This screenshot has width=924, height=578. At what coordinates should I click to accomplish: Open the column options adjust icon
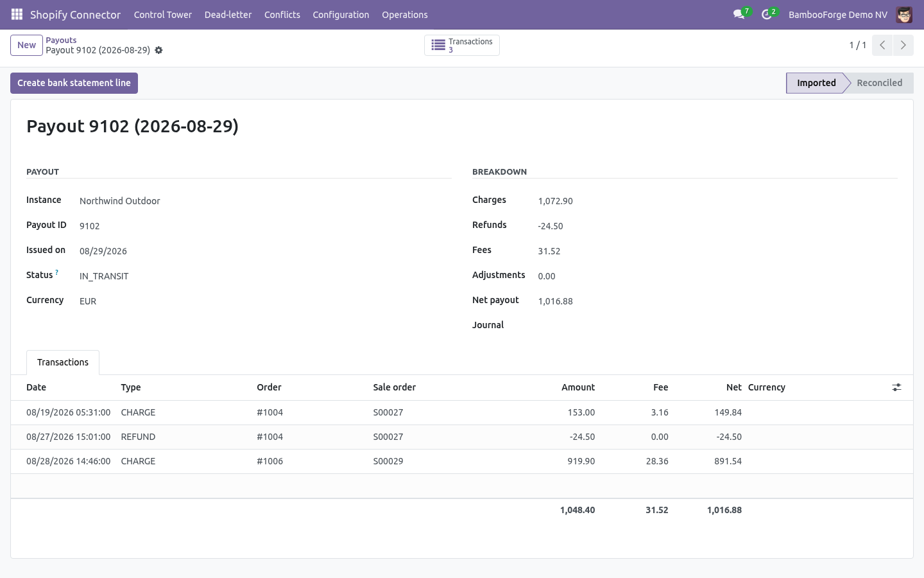(x=896, y=387)
